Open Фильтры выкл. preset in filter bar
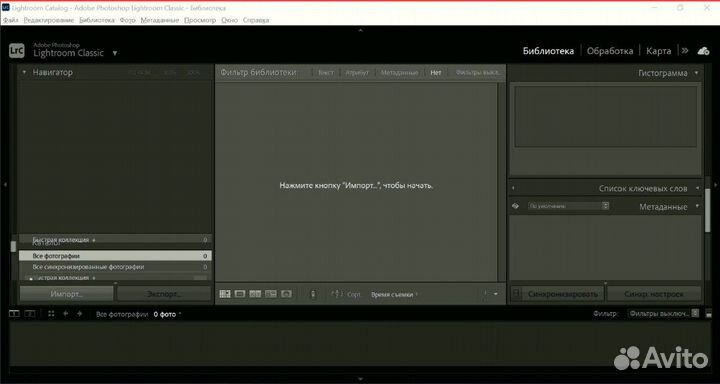Image resolution: width=720 pixels, height=384 pixels. click(x=478, y=73)
